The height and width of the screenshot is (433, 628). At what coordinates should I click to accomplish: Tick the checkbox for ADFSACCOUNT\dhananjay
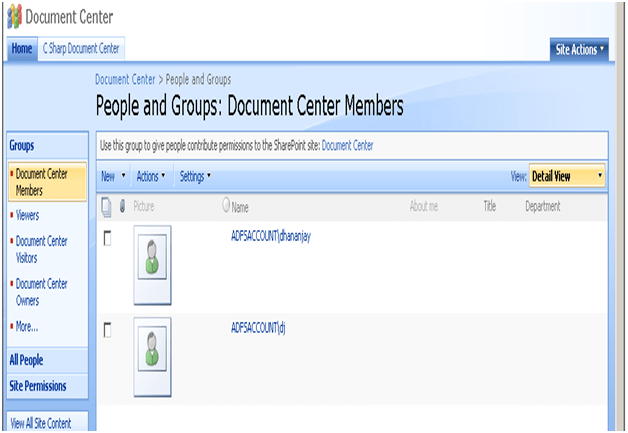108,239
